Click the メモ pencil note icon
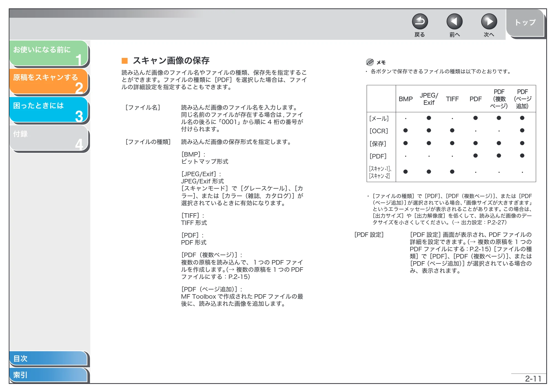 (x=370, y=62)
